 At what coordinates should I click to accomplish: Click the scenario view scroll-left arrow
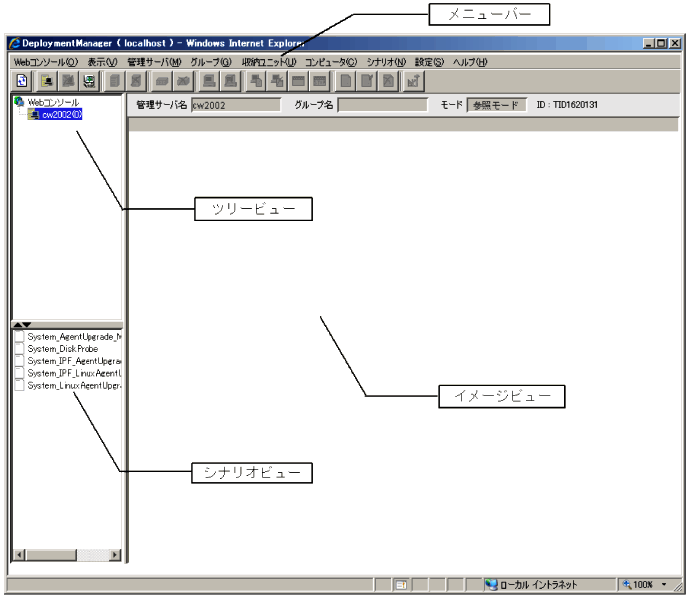tap(19, 555)
